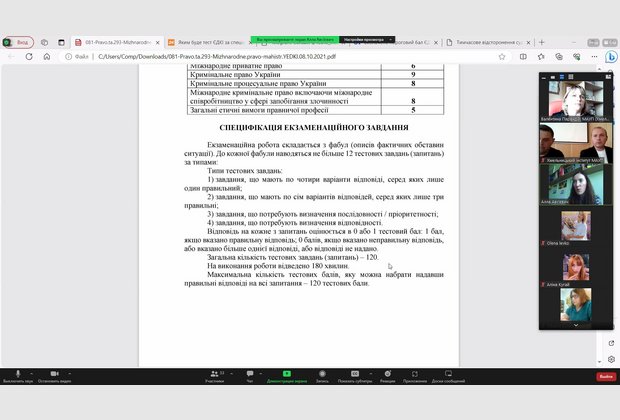Open split screen icon in toolbar

coord(523,57)
